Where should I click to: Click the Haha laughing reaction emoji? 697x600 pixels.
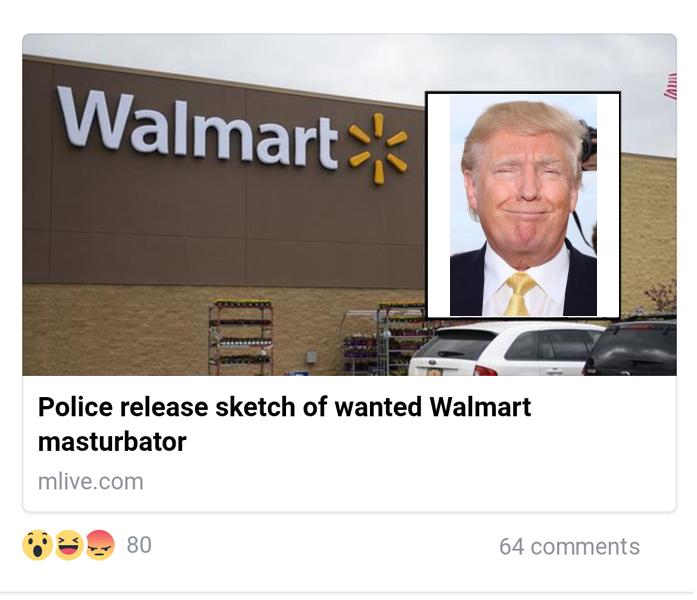tap(69, 545)
